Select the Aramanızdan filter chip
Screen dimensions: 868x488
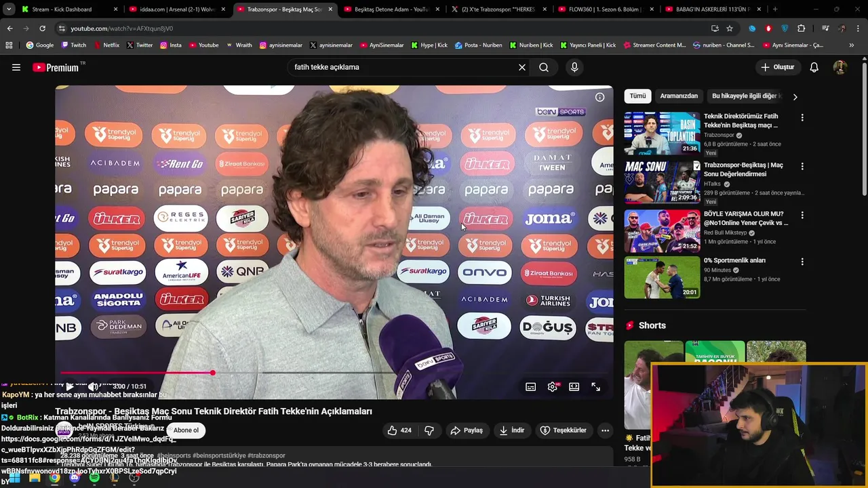679,96
